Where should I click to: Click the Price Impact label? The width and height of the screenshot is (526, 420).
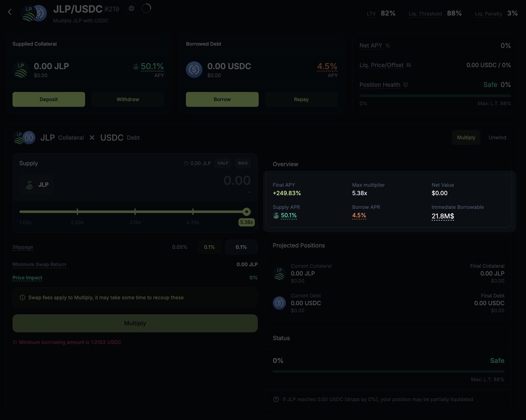click(x=27, y=278)
